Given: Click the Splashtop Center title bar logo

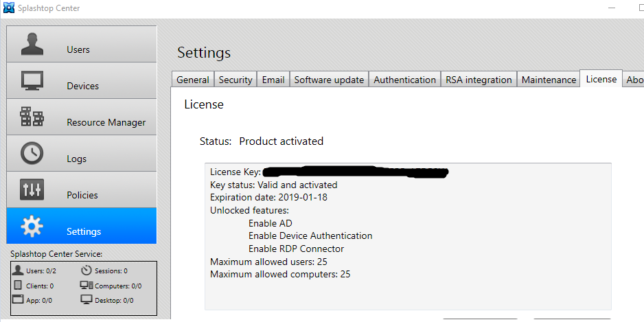Looking at the screenshot, I should (7, 8).
